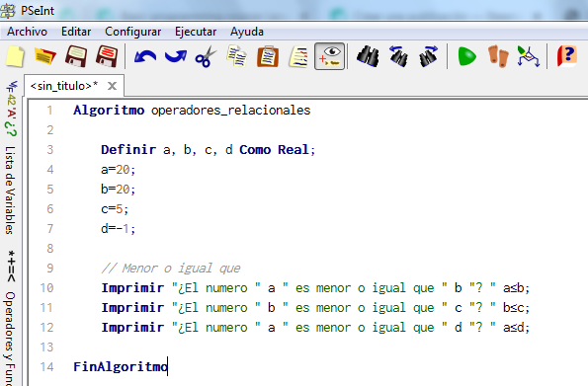Save the file with the floppy disk icon
The height and width of the screenshot is (386, 588).
point(76,56)
